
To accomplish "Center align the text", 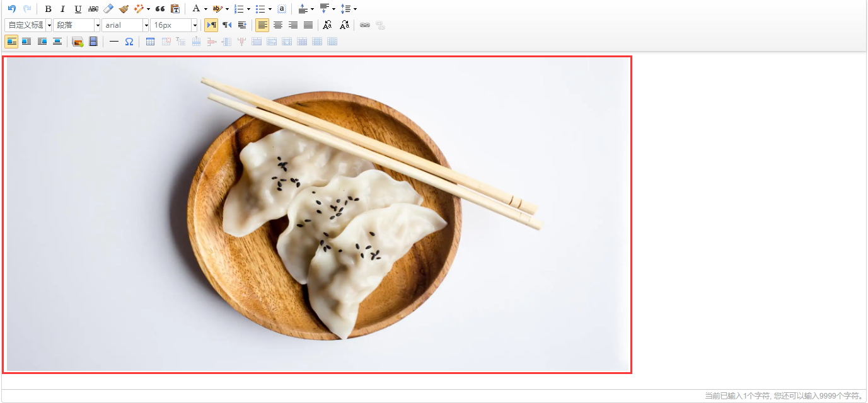I will point(277,25).
